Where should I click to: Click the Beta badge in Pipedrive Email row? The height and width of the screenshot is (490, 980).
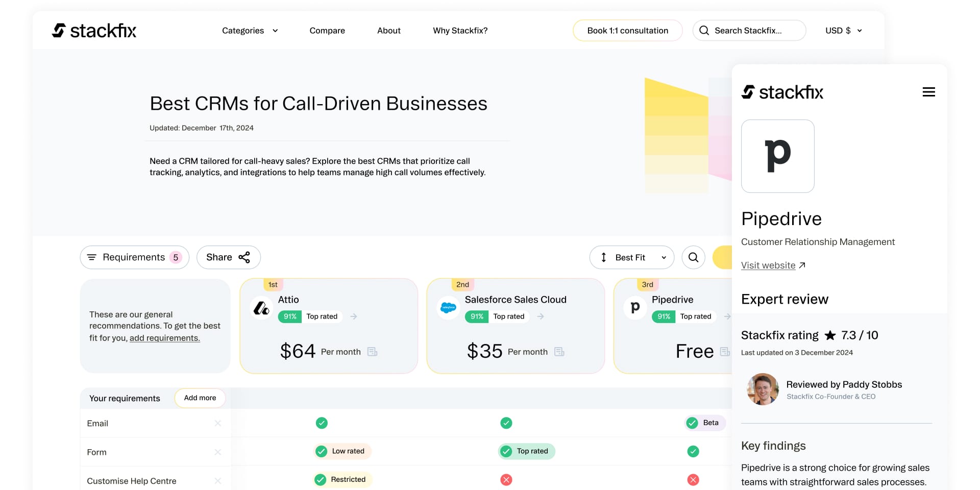click(x=705, y=423)
